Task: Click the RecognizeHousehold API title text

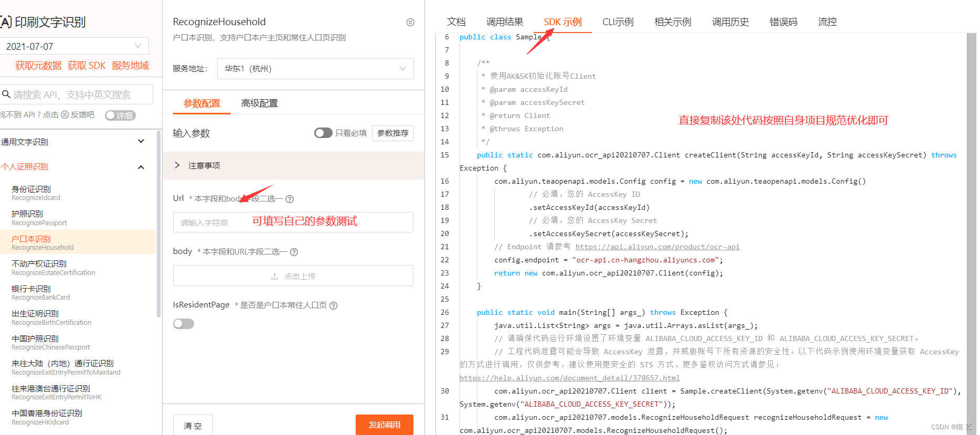Action: pyautogui.click(x=219, y=22)
